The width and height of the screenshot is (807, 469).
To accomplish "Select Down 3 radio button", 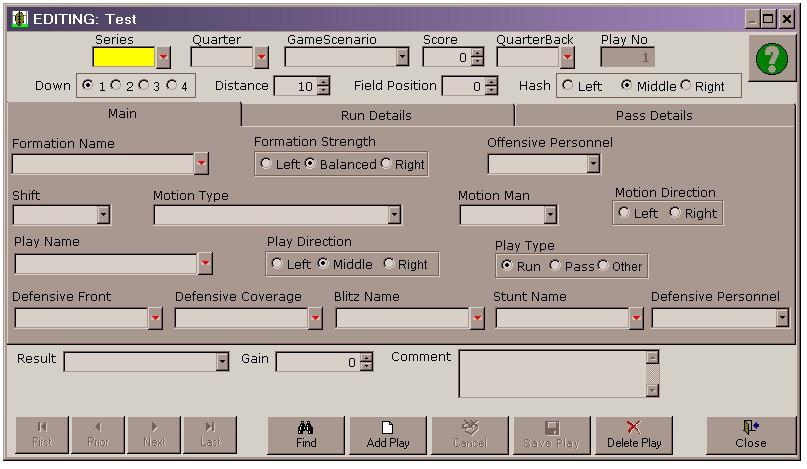I will tap(144, 86).
